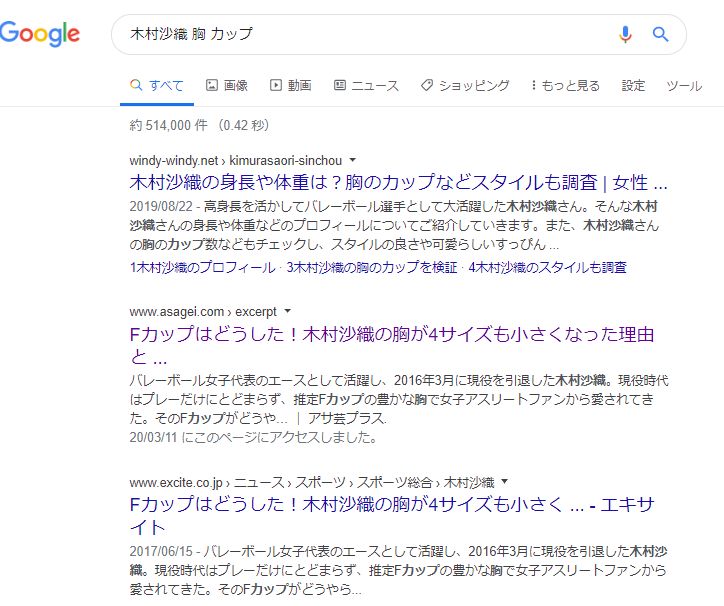Click the 2017/06/15 snippet date
This screenshot has height=606, width=724.
click(161, 551)
